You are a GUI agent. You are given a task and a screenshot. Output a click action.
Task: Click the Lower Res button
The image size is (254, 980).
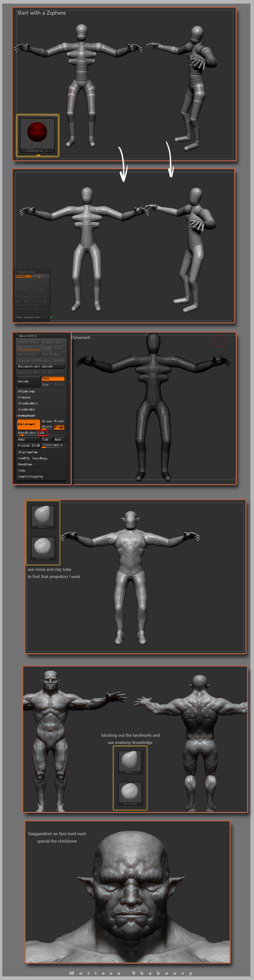tap(28, 342)
